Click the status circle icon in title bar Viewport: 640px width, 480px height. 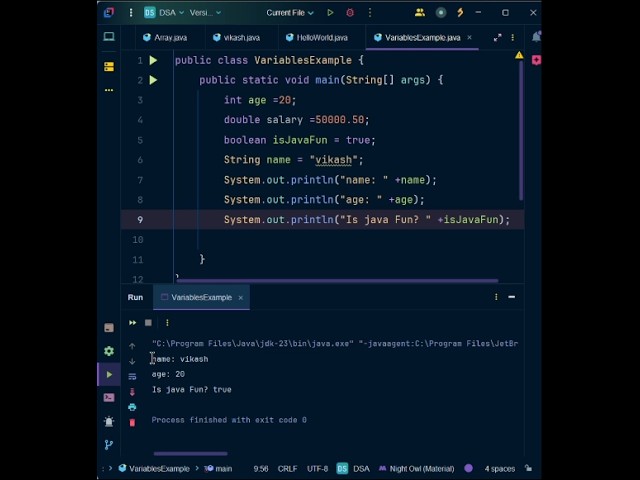(441, 13)
